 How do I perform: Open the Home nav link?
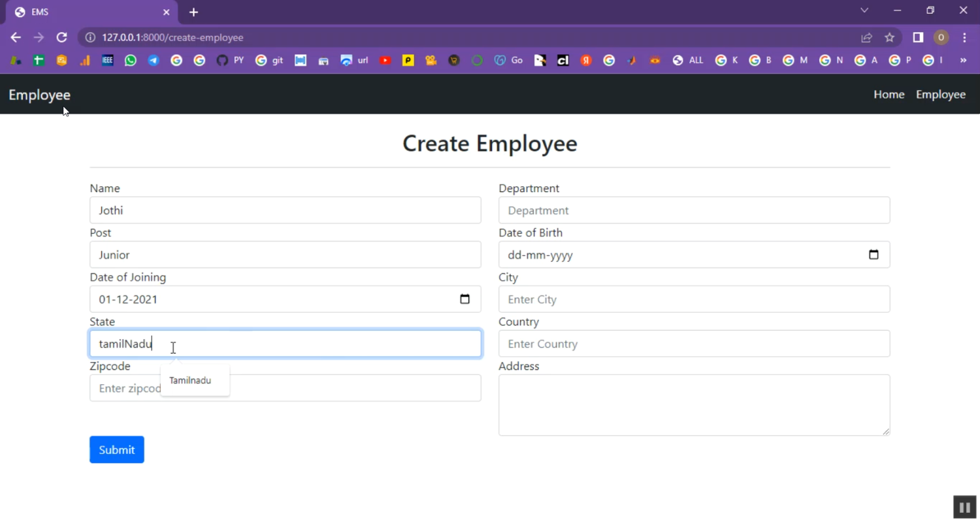pyautogui.click(x=889, y=95)
